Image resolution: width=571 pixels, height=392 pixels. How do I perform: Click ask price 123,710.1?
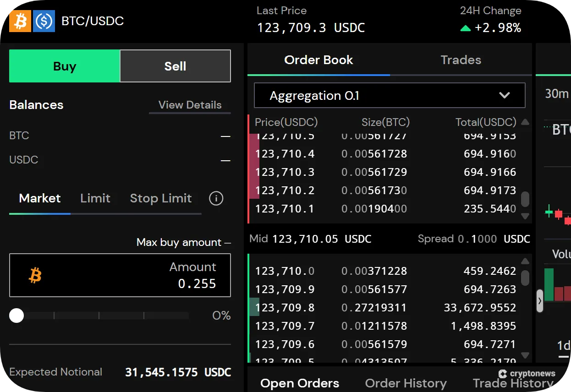285,209
